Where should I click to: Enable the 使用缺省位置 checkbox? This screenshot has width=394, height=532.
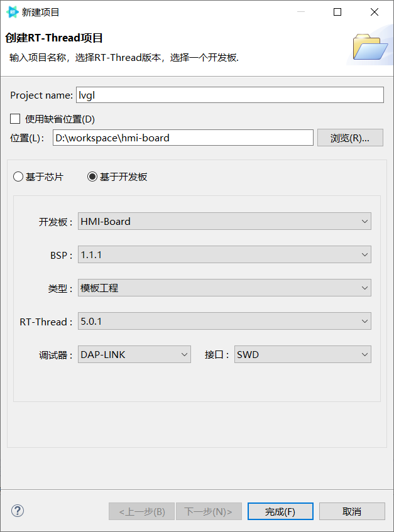[x=15, y=119]
